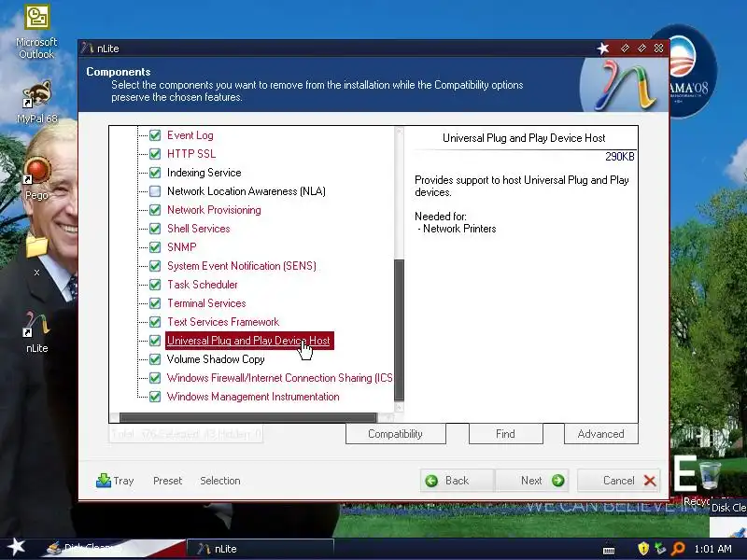Select Terminal Services label
Screen dimensions: 747x560
206,303
